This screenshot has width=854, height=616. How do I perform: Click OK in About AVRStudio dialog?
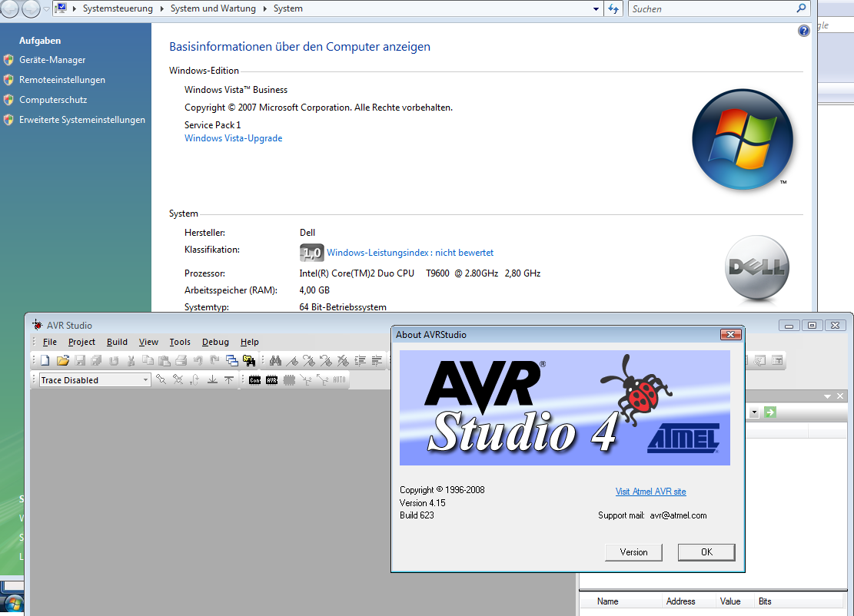(x=706, y=551)
